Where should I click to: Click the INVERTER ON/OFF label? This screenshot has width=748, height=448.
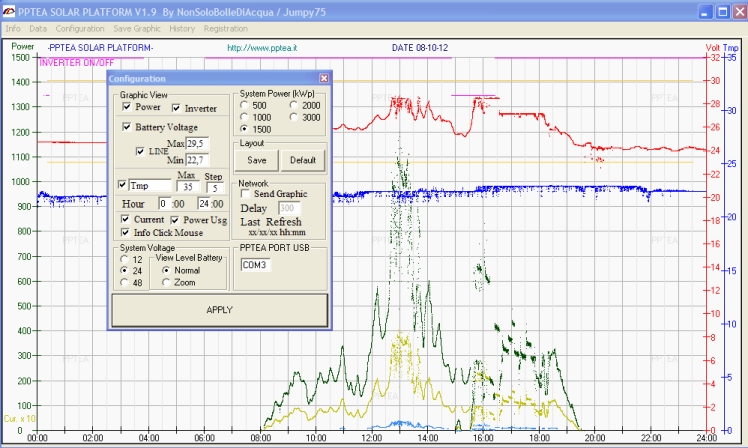(x=77, y=63)
